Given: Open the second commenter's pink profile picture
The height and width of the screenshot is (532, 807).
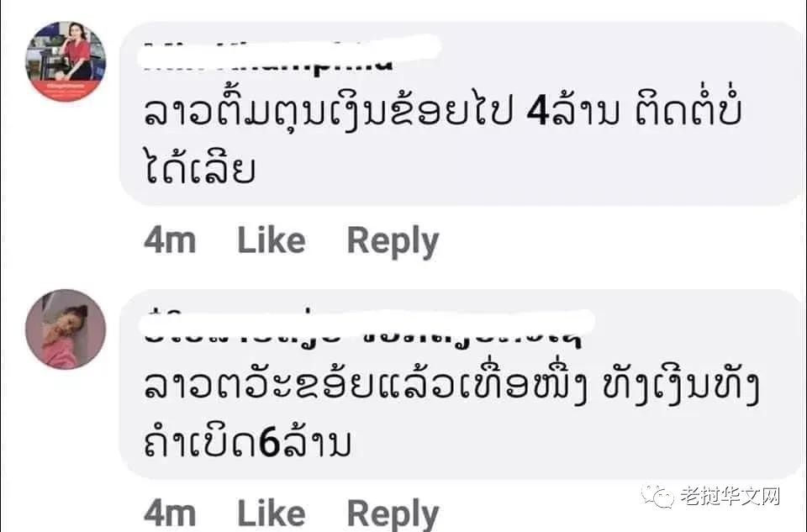Looking at the screenshot, I should 66,329.
